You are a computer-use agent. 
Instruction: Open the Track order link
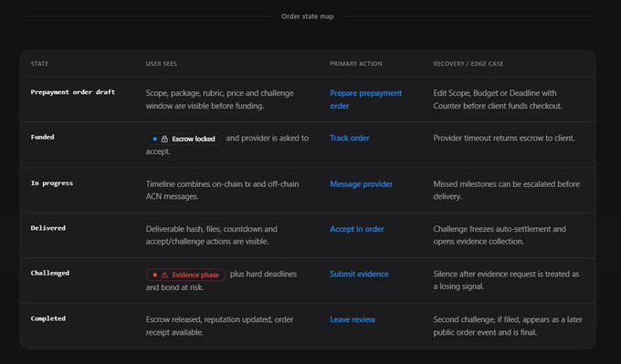[x=350, y=138]
